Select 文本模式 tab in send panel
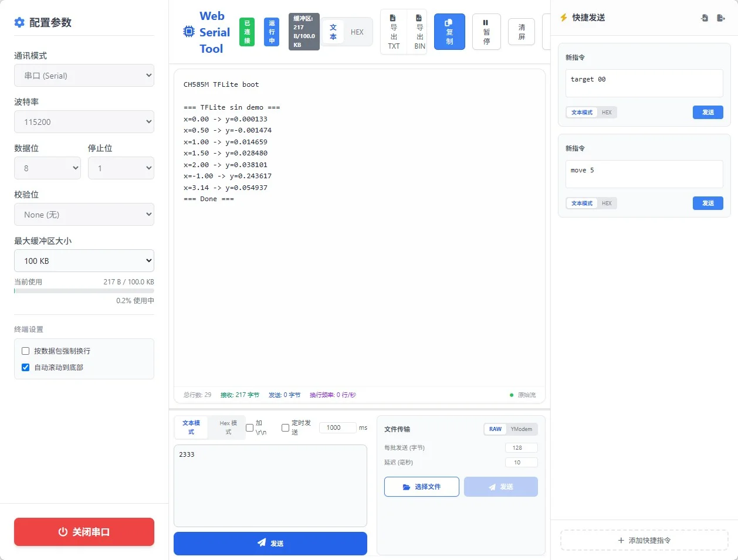This screenshot has width=738, height=560. pos(191,427)
